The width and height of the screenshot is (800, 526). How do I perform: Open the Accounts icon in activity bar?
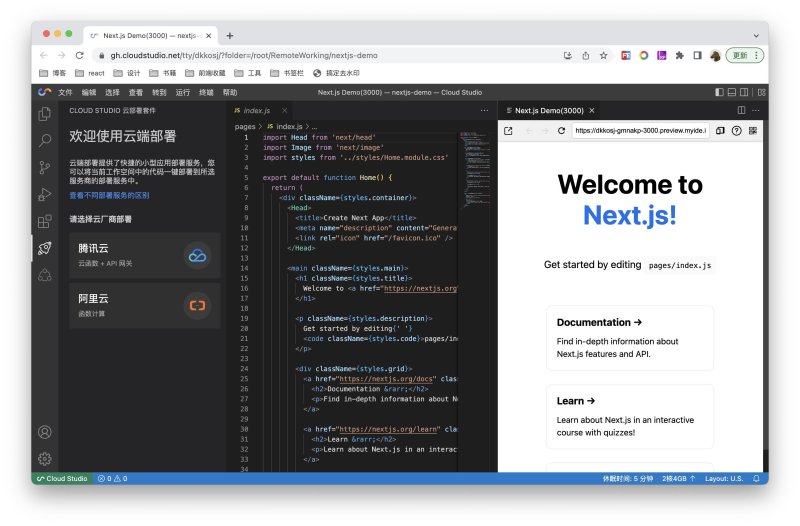point(45,432)
